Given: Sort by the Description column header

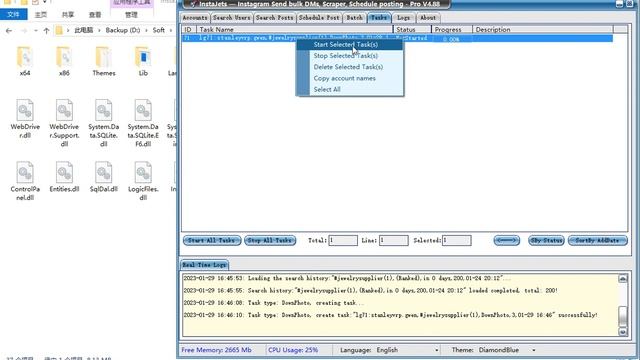Looking at the screenshot, I should [542, 29].
